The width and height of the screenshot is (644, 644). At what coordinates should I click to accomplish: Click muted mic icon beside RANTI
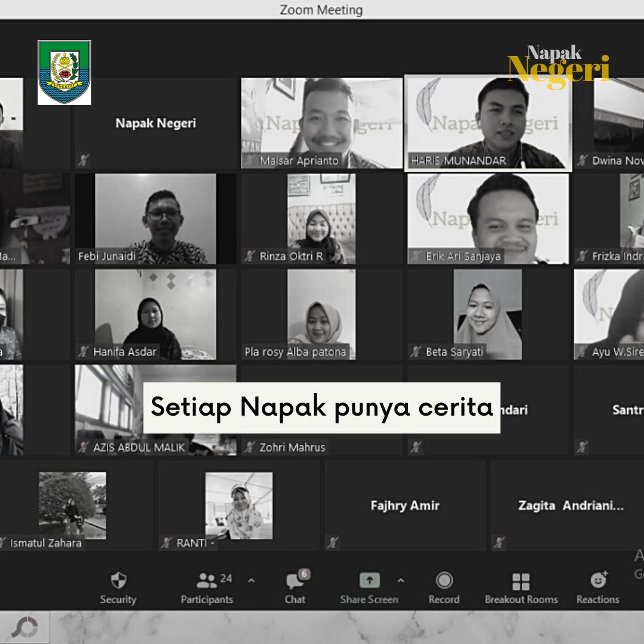pos(166,543)
